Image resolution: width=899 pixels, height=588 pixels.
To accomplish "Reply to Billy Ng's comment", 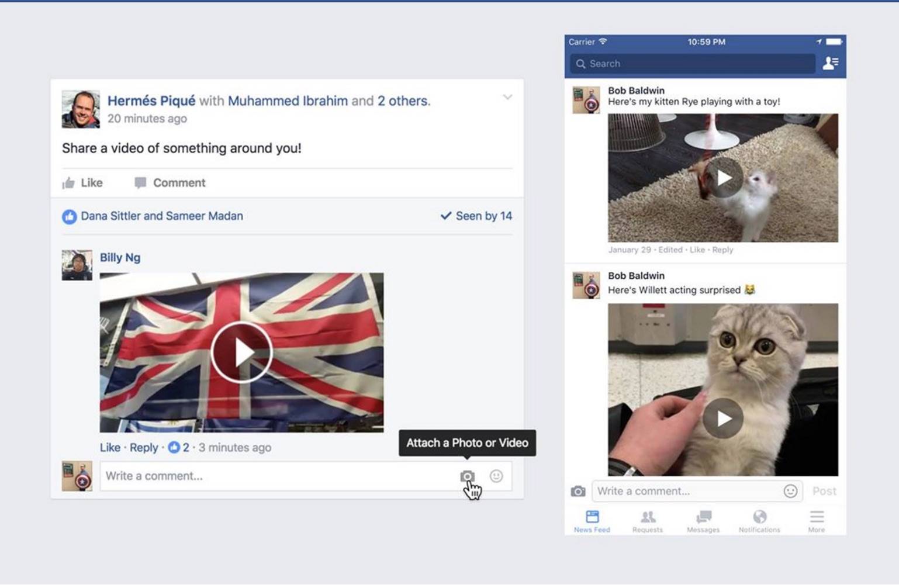I will pos(144,447).
